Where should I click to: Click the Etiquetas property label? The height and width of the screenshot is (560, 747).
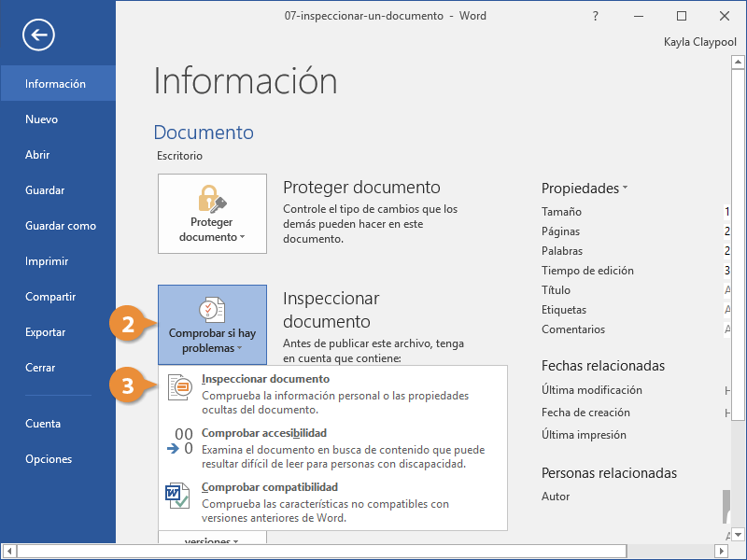point(564,310)
